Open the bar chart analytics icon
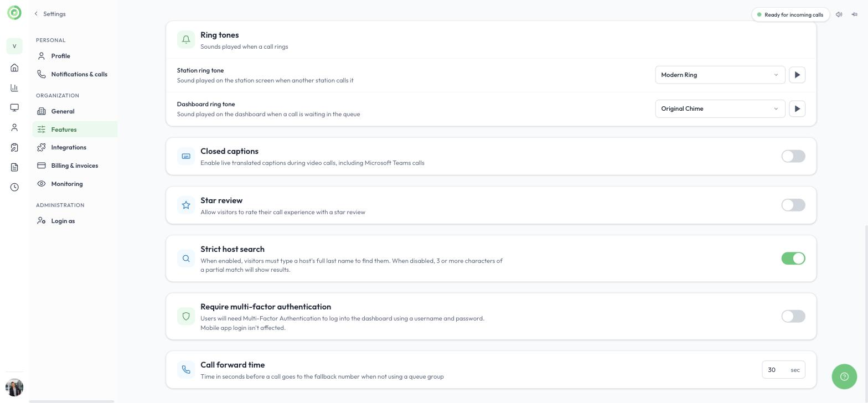This screenshot has height=403, width=868. point(14,87)
